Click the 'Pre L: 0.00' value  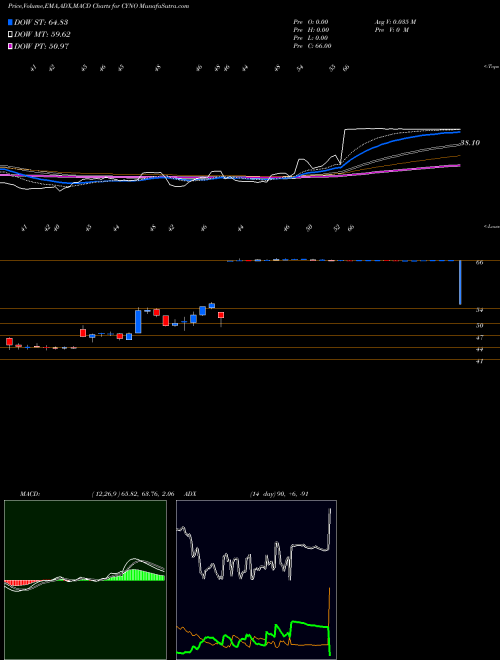pyautogui.click(x=311, y=38)
